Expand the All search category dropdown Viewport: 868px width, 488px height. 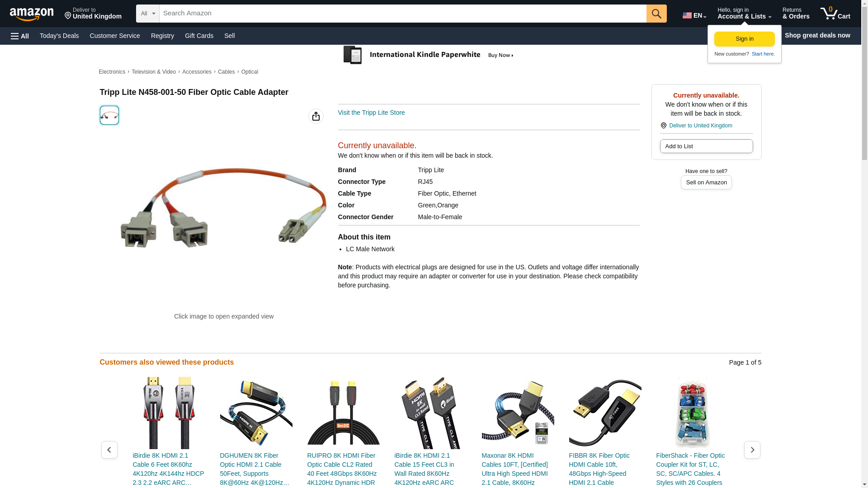point(148,14)
